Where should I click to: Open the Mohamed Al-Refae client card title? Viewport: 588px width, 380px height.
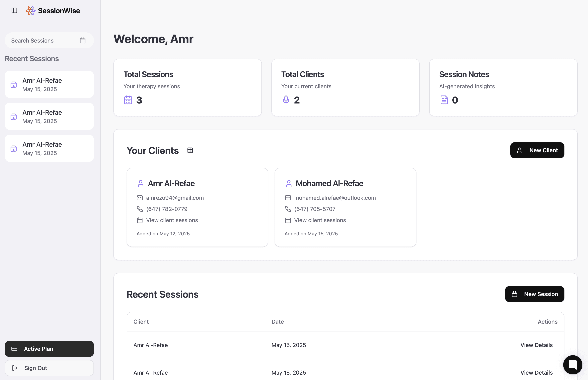[329, 184]
